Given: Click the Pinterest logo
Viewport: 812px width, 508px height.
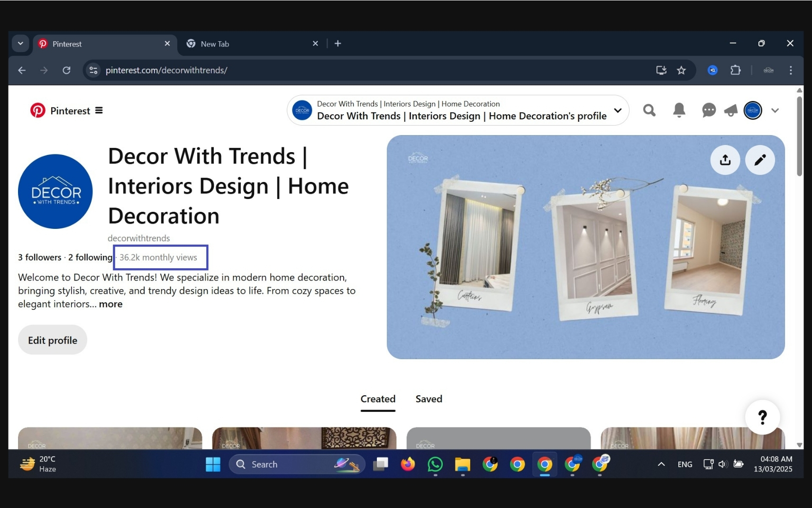Looking at the screenshot, I should (38, 110).
